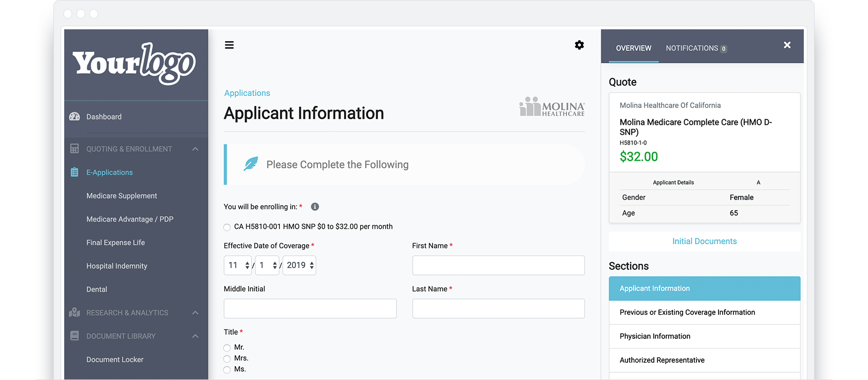868x380 pixels.
Task: Click the settings gear icon
Action: pyautogui.click(x=579, y=45)
